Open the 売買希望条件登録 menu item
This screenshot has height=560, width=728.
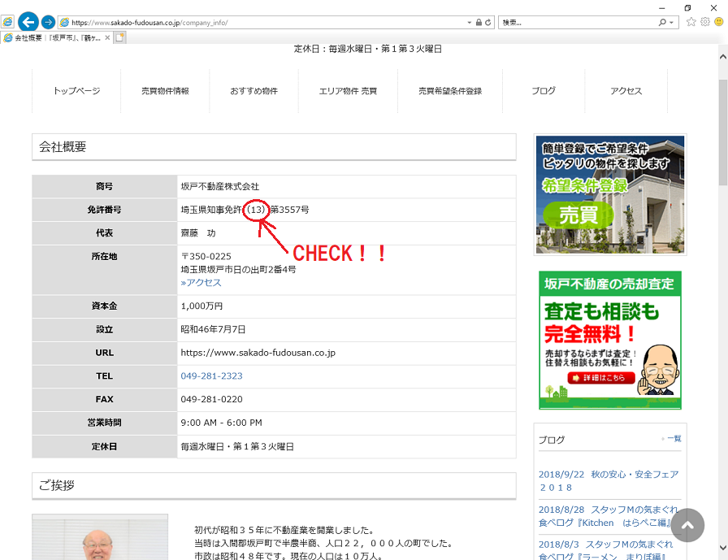450,91
